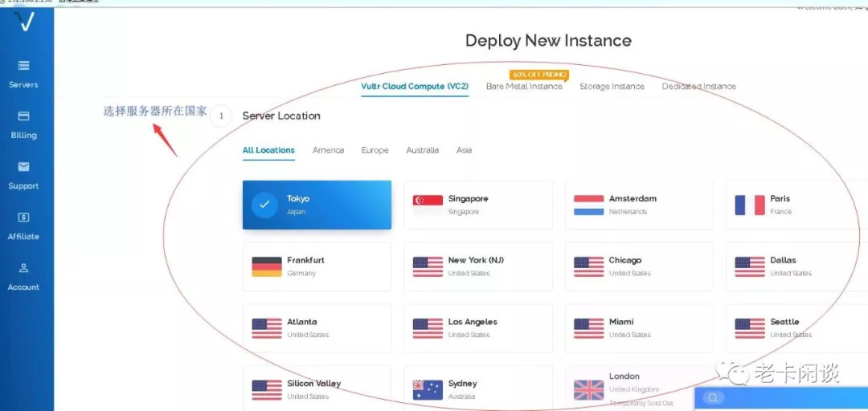Choose Dallas location name
The image size is (868, 411).
(783, 260)
